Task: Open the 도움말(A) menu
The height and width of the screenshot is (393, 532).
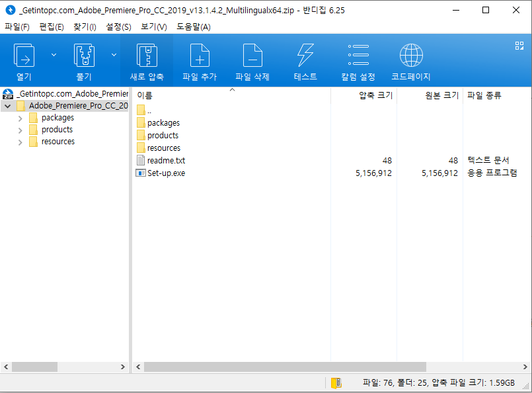Action: click(194, 27)
